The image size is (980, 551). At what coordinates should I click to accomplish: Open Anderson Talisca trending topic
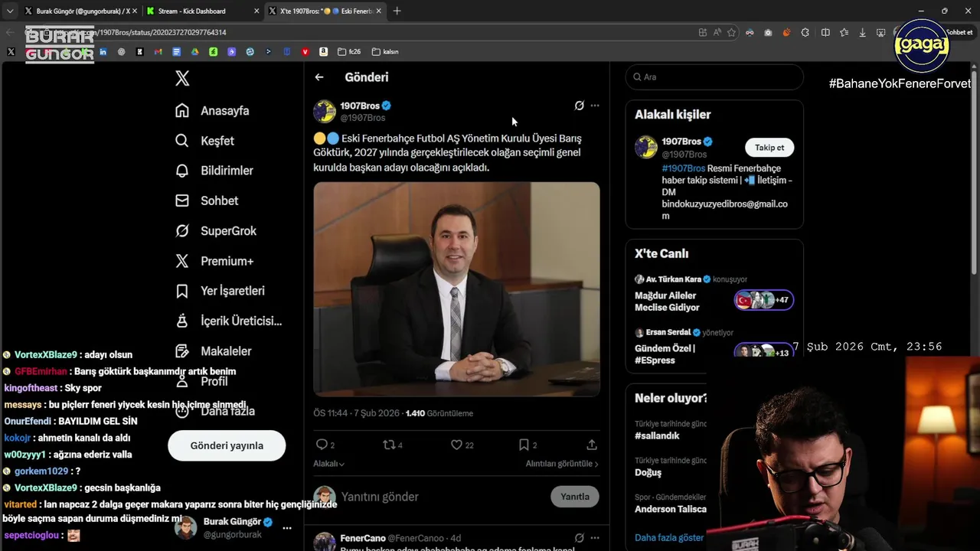coord(671,509)
